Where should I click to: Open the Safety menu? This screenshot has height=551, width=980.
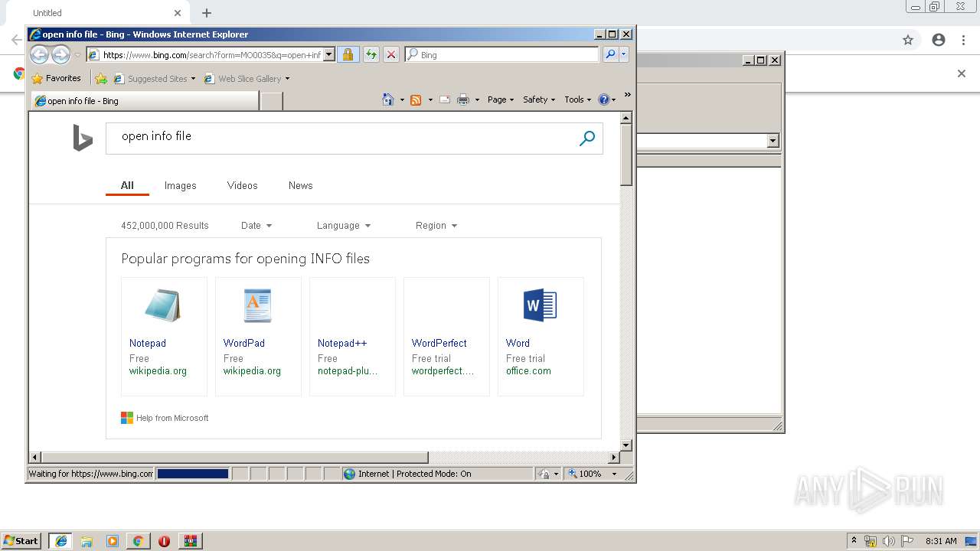click(x=539, y=99)
